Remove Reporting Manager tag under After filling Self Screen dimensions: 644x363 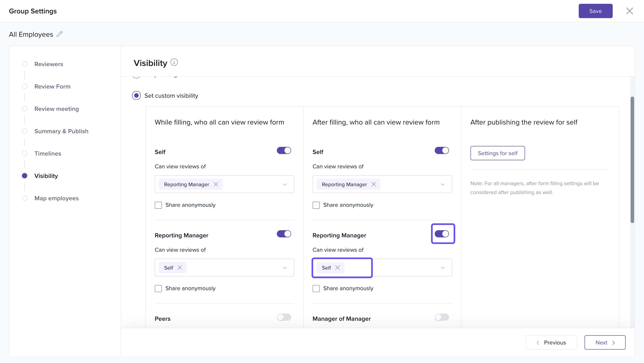click(x=373, y=184)
